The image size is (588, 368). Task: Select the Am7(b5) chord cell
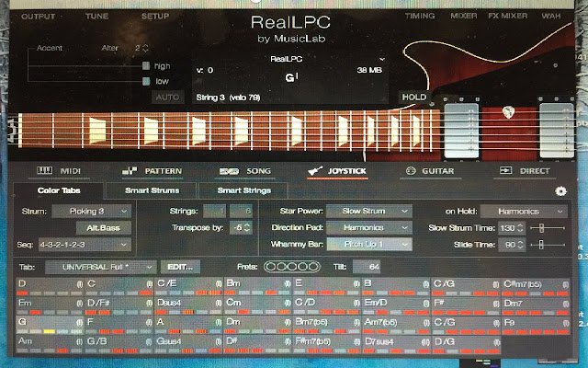click(397, 326)
